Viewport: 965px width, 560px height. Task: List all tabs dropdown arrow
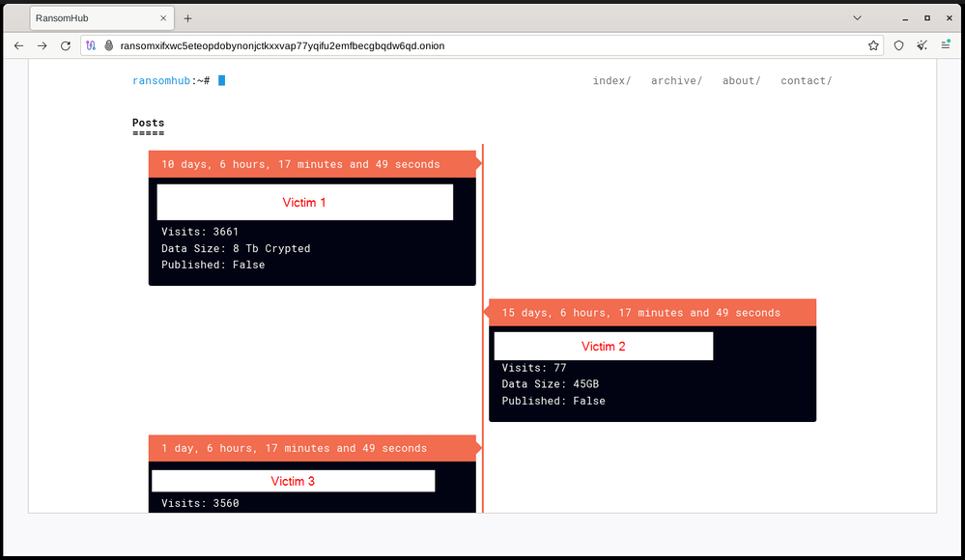coord(857,17)
